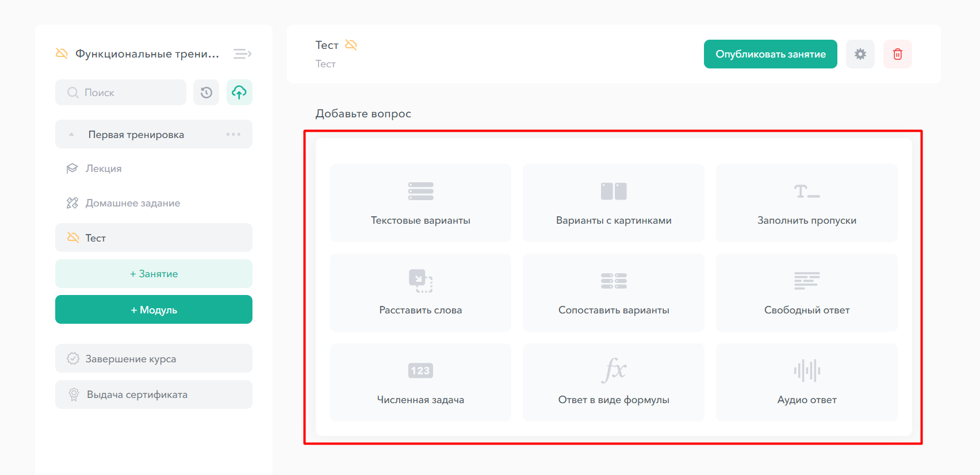Click the Text variants question icon
This screenshot has width=980, height=475.
coord(420,191)
